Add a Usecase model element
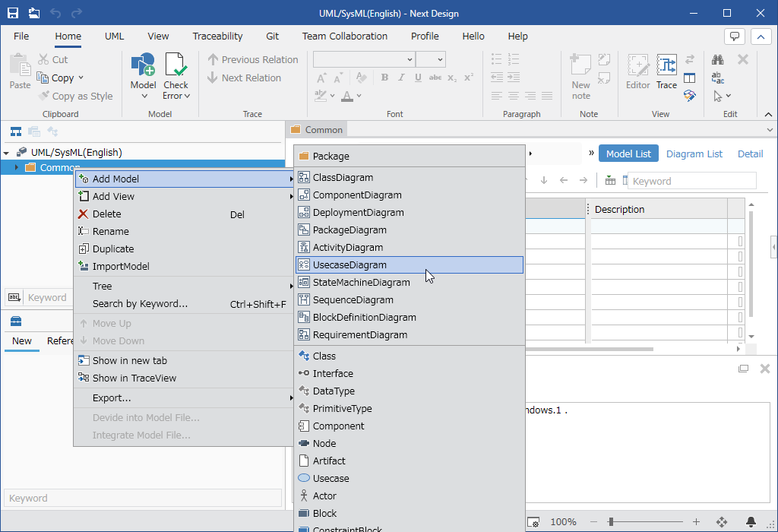This screenshot has height=532, width=778. [x=410, y=478]
